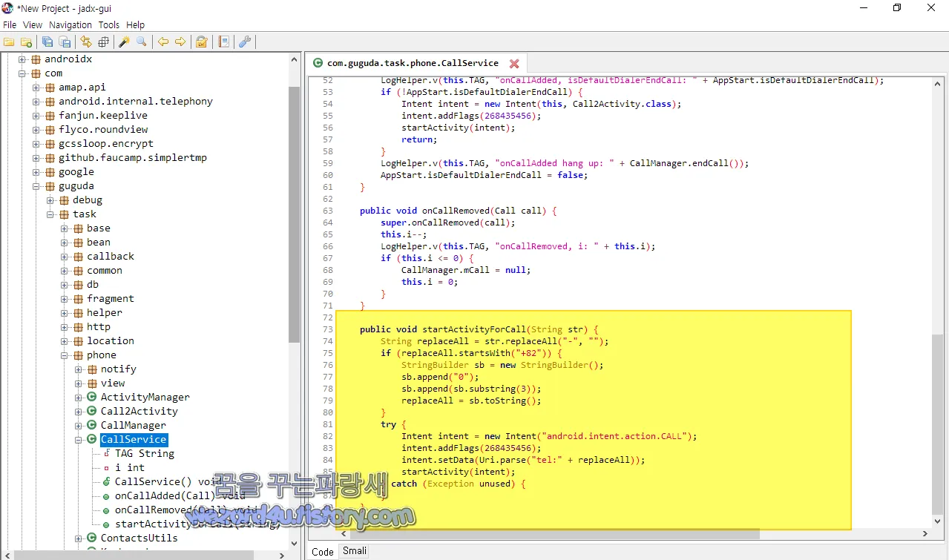
Task: Open preferences with the wrench icon
Action: [245, 42]
